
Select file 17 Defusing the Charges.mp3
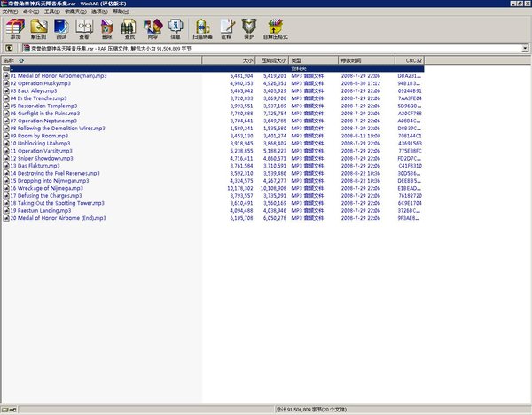46,195
